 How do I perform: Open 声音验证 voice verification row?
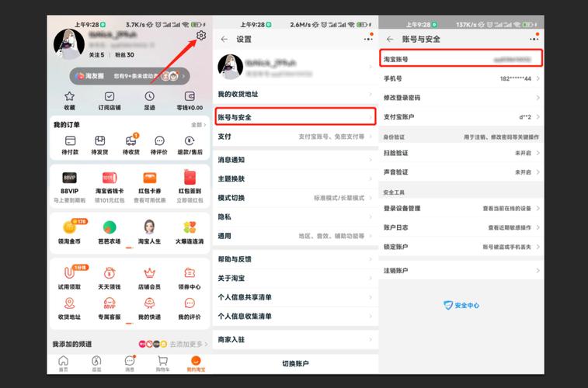[x=461, y=172]
